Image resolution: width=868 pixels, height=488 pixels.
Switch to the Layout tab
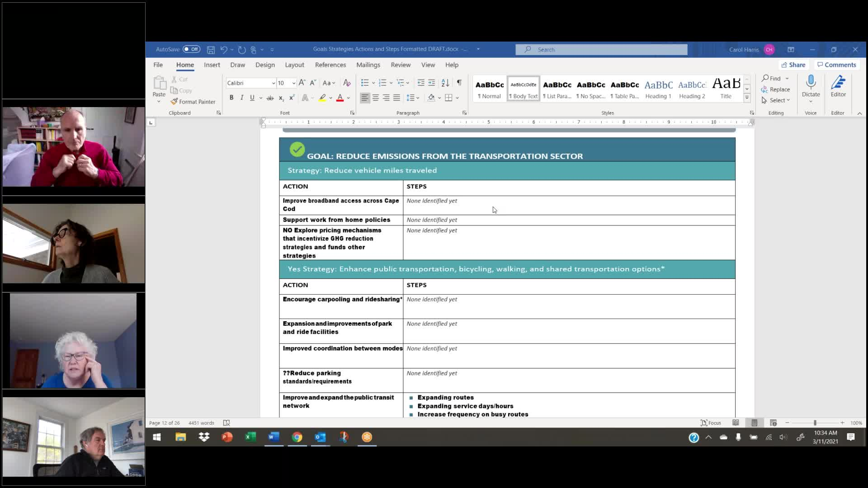(294, 65)
